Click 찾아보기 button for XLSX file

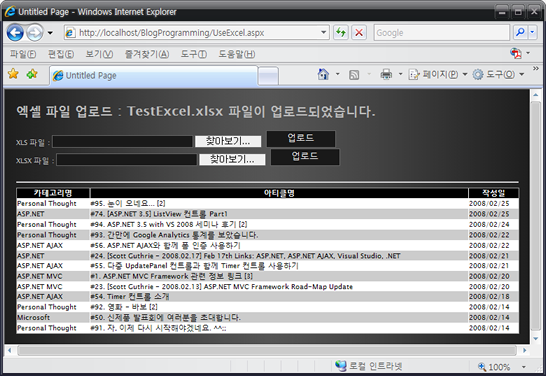(x=232, y=159)
